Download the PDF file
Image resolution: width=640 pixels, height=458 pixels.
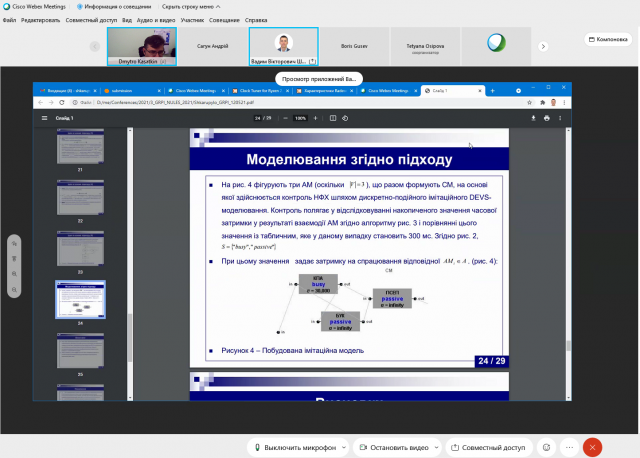[x=533, y=118]
